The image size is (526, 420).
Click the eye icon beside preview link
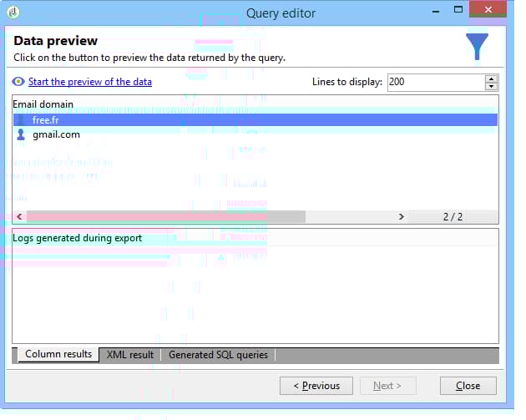[x=18, y=82]
